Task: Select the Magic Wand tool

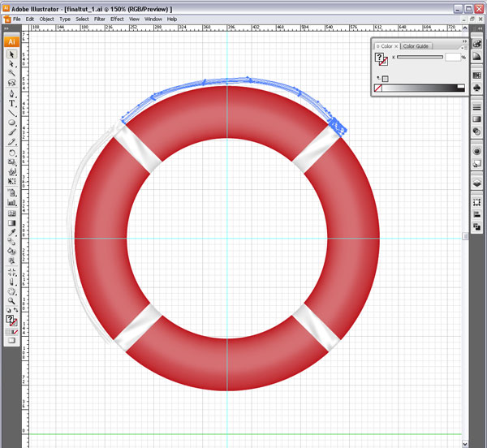Action: point(11,73)
